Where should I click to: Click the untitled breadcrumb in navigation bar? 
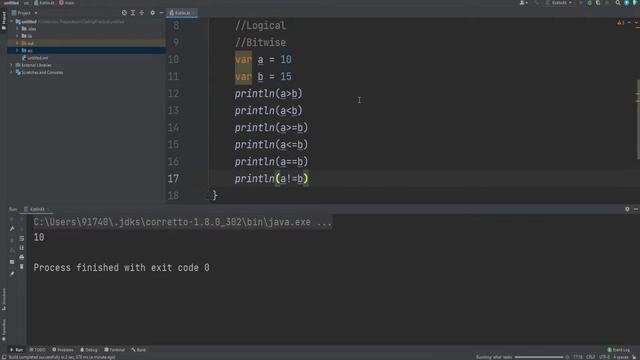coord(11,3)
